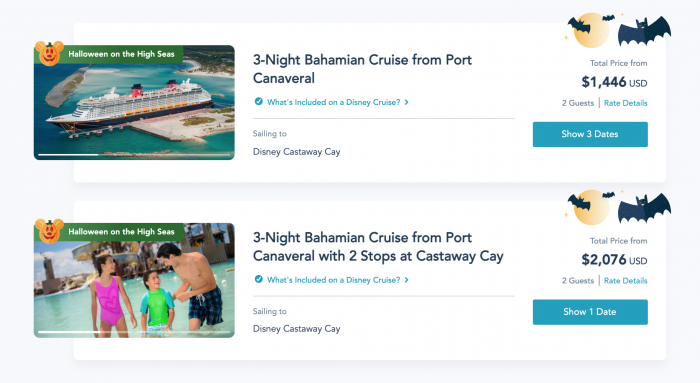Expand chevron after first What's Included link
Screen dimensions: 700x383
[406, 102]
